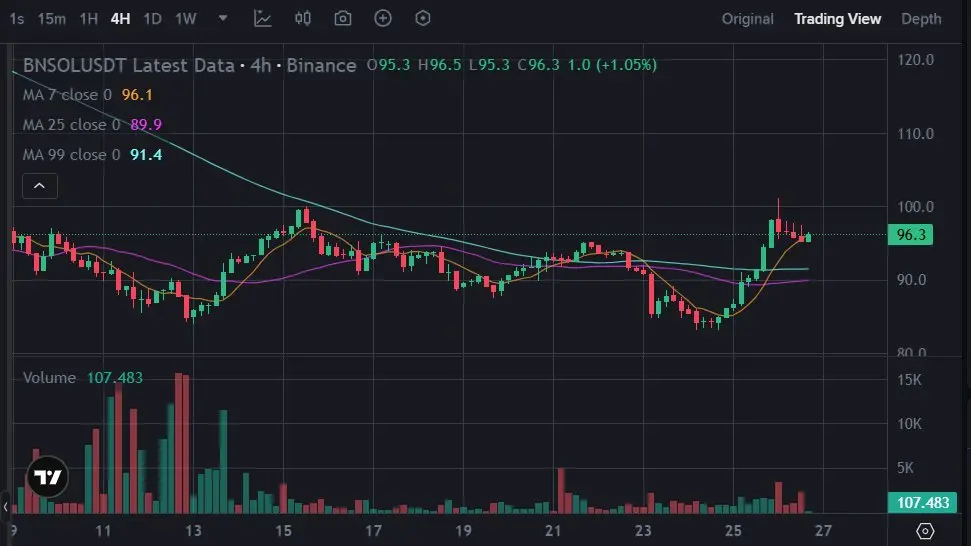971x546 pixels.
Task: Click the +1.05% change value
Action: [x=626, y=65]
